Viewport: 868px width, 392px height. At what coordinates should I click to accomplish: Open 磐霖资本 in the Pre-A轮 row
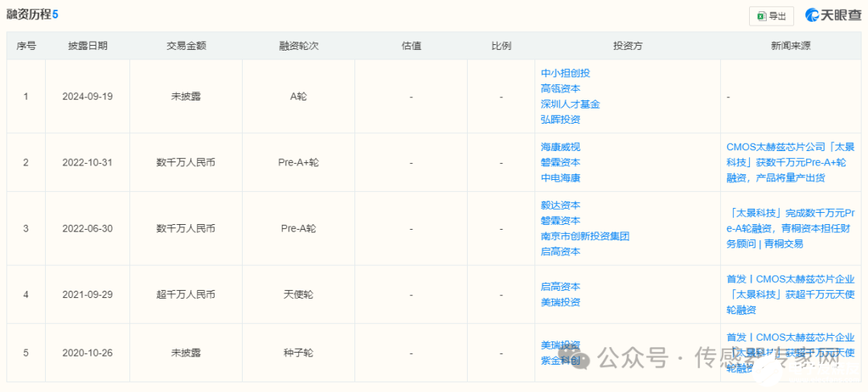point(560,221)
